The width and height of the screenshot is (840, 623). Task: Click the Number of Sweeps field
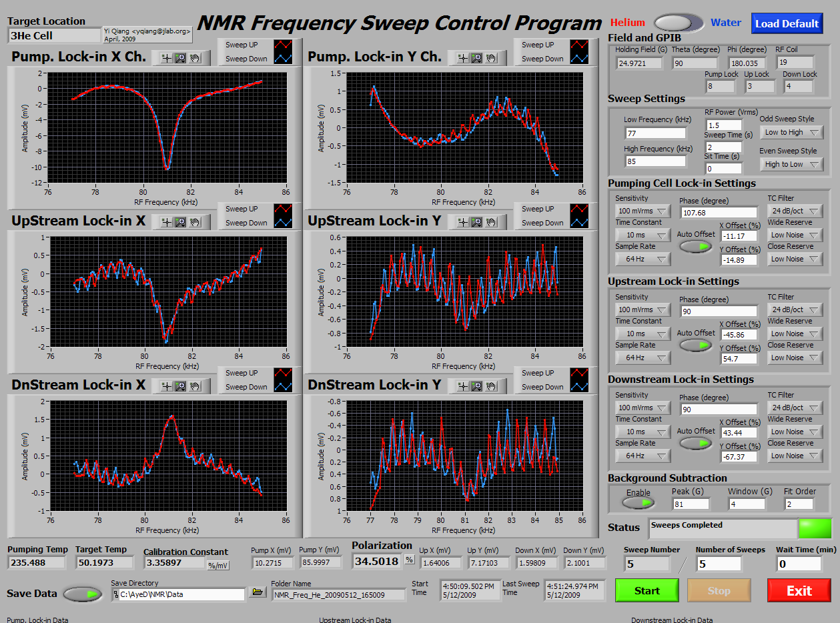(719, 564)
